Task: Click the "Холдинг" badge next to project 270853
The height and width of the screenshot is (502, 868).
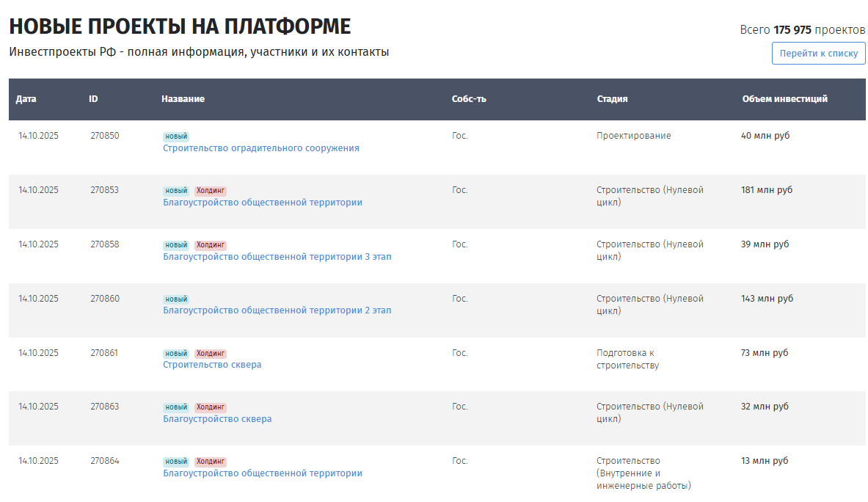Action: [210, 189]
